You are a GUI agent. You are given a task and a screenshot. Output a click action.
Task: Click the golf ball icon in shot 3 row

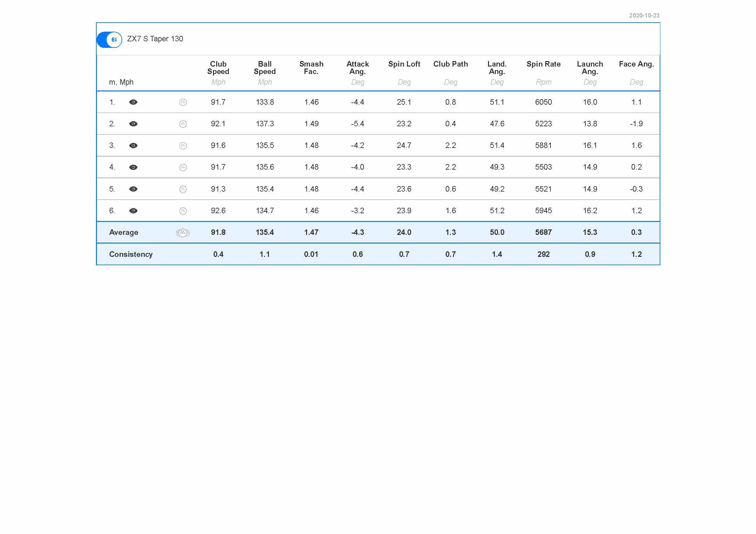pos(183,146)
